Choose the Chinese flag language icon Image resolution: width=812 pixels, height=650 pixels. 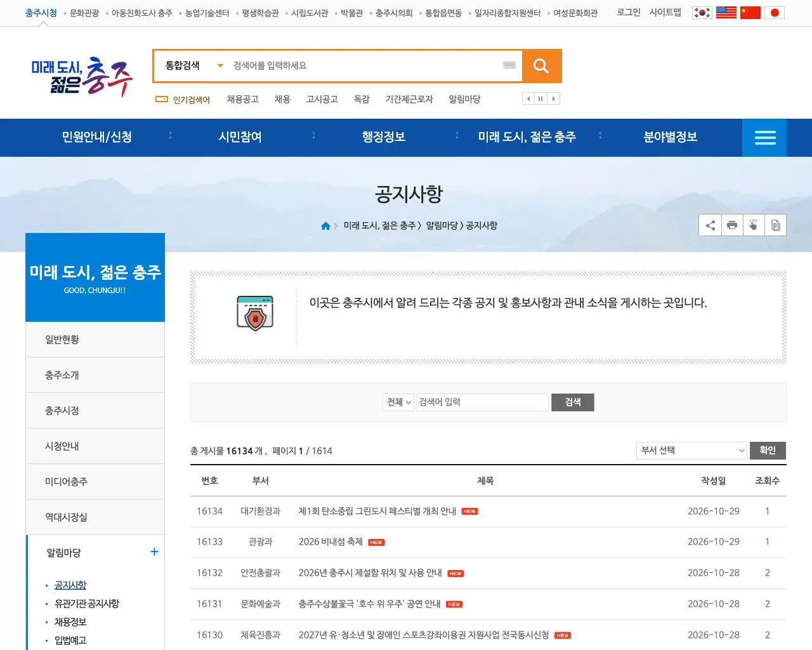pos(750,13)
